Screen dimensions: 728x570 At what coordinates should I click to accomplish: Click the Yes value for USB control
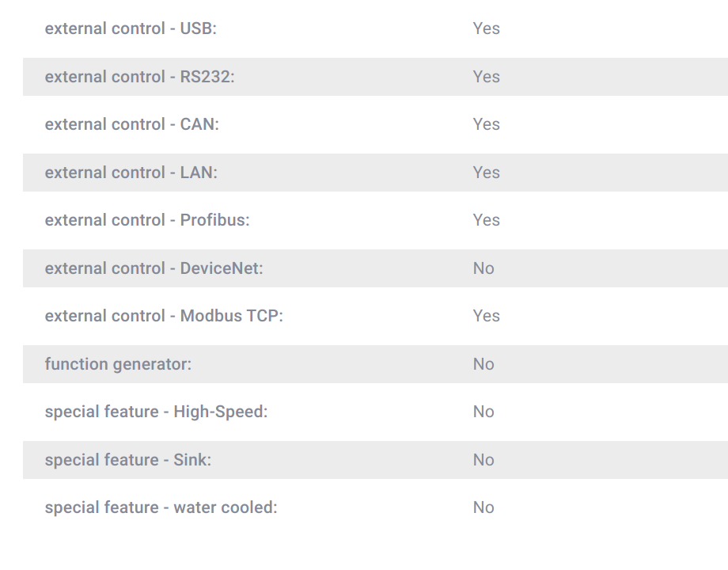[486, 28]
